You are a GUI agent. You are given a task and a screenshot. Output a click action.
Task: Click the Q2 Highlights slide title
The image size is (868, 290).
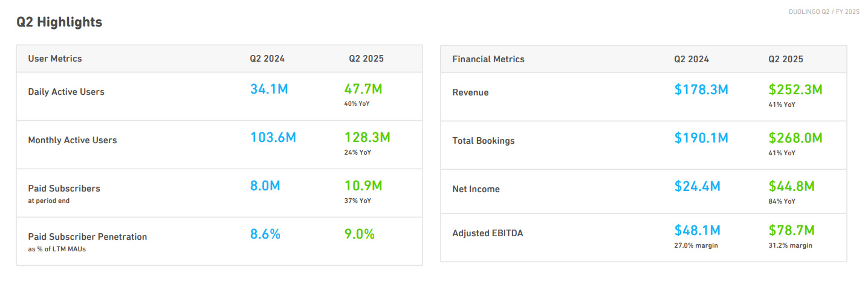tap(59, 22)
